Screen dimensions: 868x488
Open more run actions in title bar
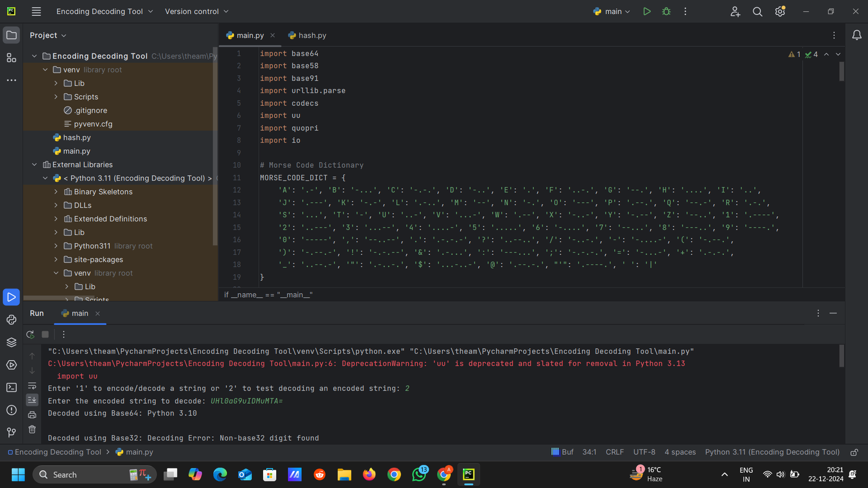[685, 11]
